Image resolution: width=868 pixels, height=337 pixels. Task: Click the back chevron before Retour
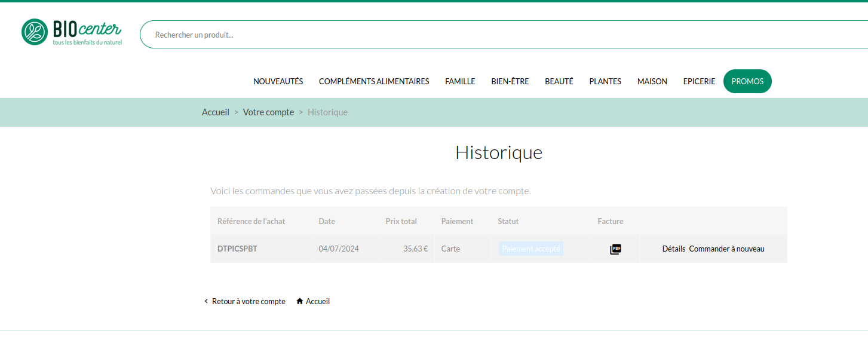click(206, 302)
